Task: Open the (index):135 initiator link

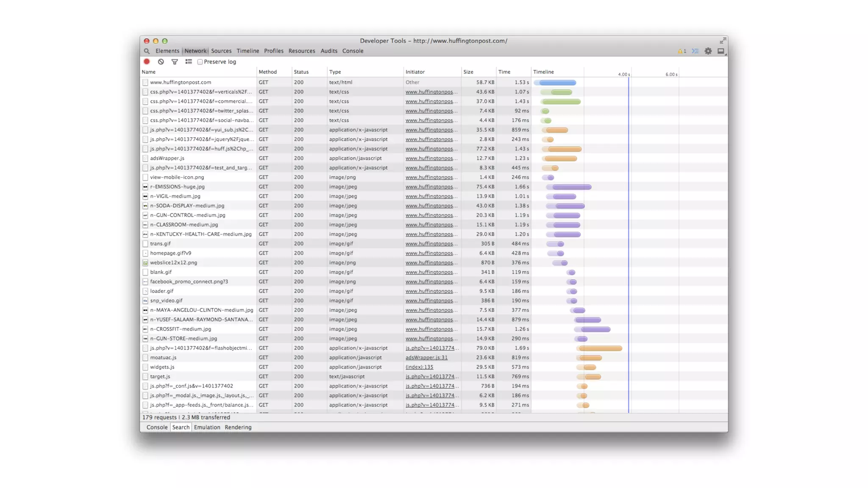Action: click(419, 367)
